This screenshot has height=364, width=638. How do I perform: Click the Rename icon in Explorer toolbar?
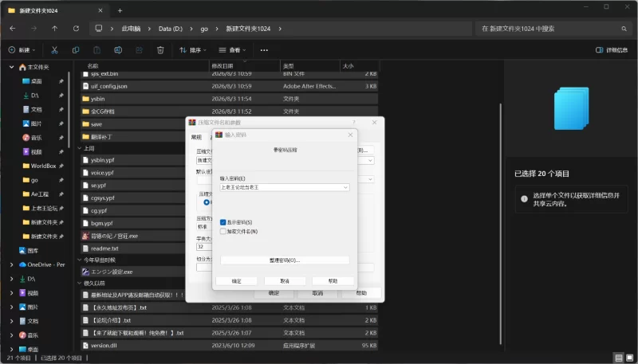tap(118, 50)
